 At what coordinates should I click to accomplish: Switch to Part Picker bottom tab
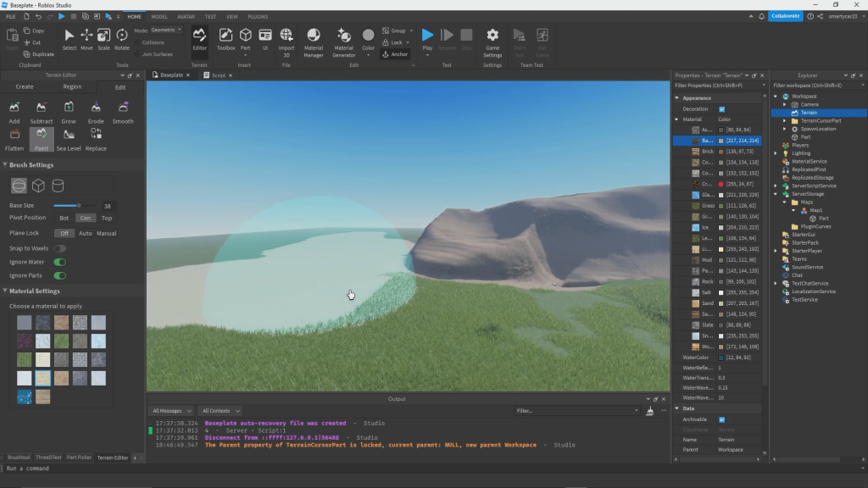[79, 457]
